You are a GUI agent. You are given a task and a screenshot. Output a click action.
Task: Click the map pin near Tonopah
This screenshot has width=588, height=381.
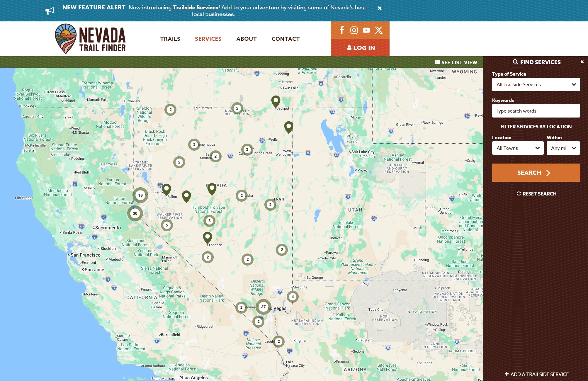(208, 237)
